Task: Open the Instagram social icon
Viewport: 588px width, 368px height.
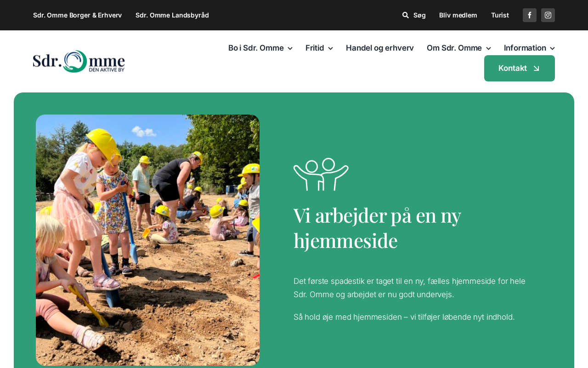Action: [x=548, y=15]
